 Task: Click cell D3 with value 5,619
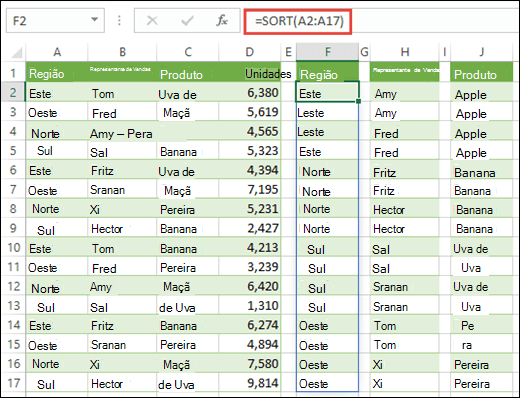point(250,112)
